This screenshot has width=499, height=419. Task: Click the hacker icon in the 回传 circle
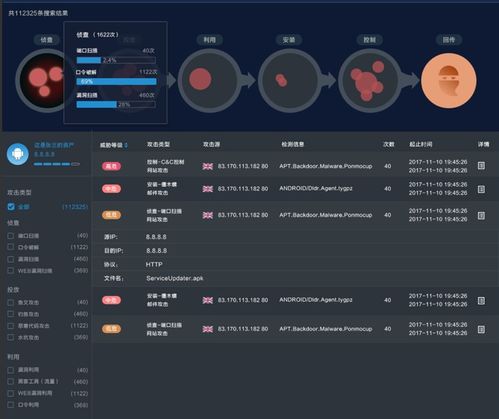(449, 81)
